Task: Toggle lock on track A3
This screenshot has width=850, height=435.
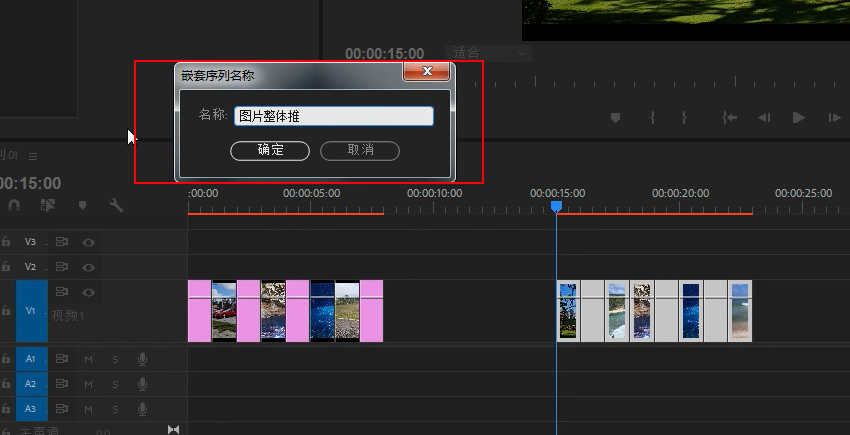Action: click(6, 409)
